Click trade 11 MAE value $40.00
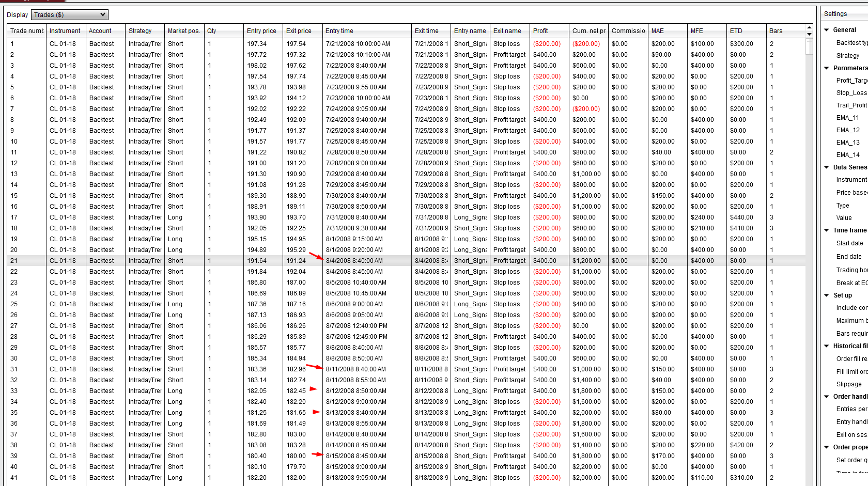The image size is (868, 486). (661, 152)
